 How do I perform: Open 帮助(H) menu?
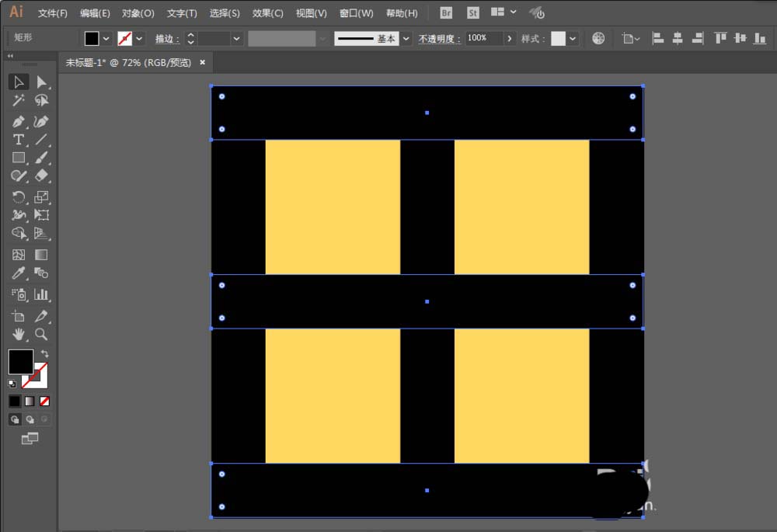click(x=402, y=13)
